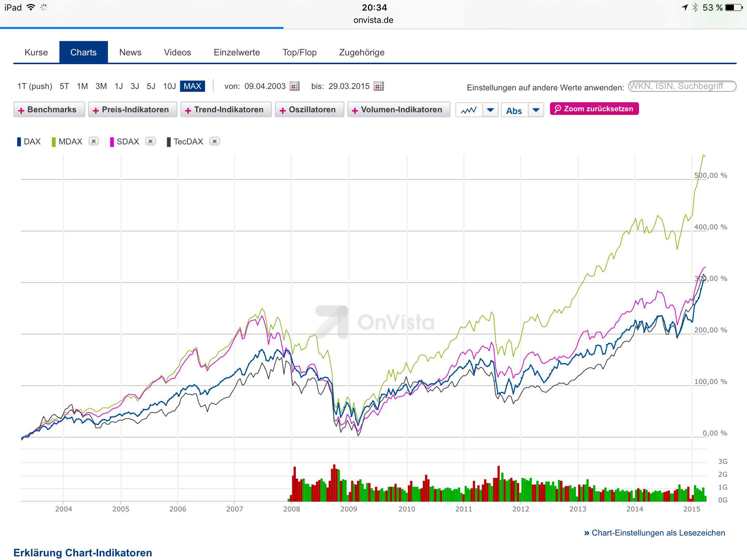
Task: Open the Einzelwerte tab
Action: pos(237,52)
